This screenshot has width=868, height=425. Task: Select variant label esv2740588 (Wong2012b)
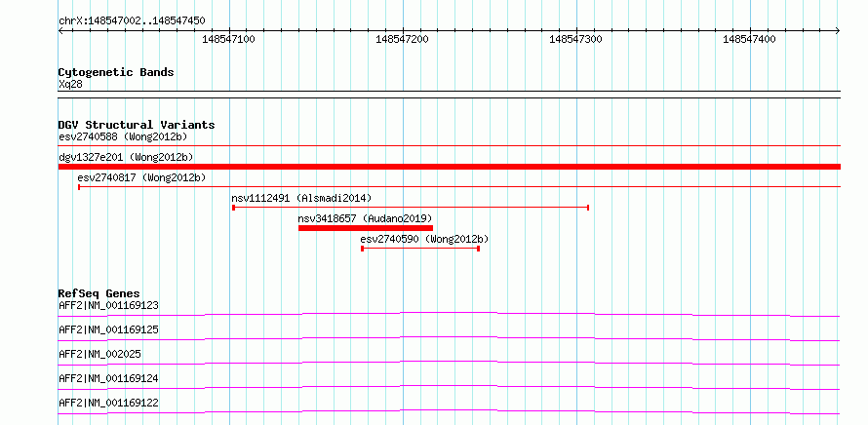click(124, 136)
